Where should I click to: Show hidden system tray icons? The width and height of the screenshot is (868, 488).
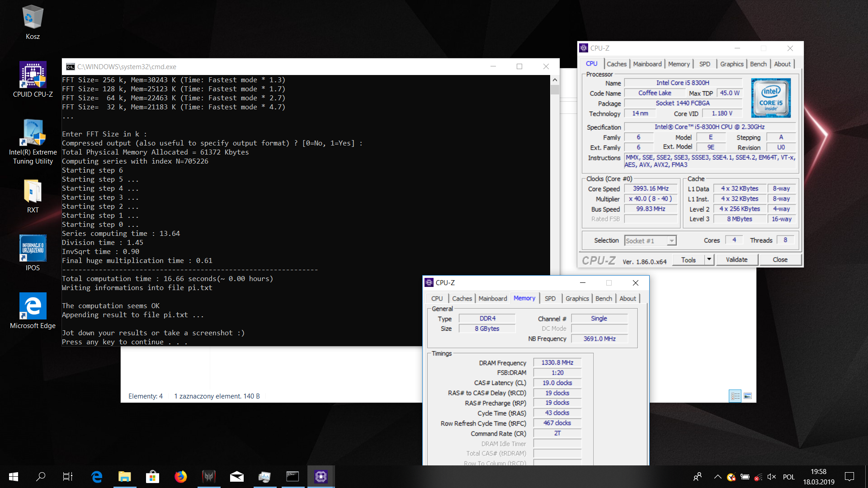point(717,477)
